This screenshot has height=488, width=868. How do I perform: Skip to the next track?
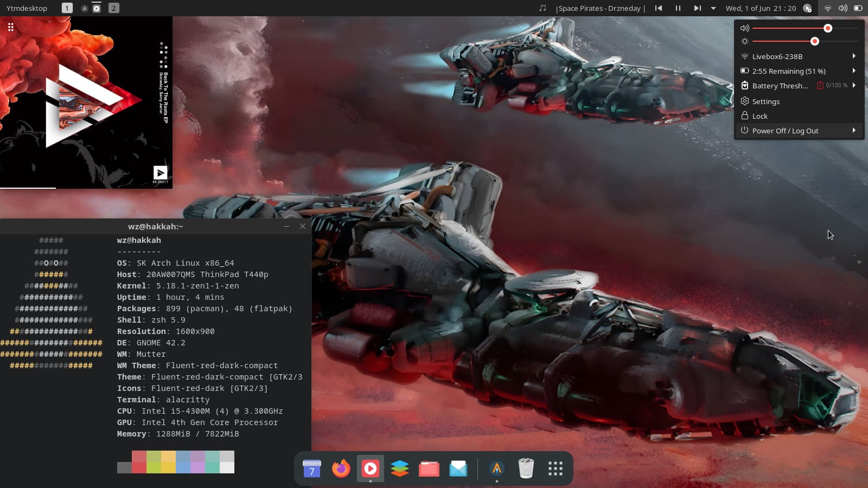click(x=697, y=8)
